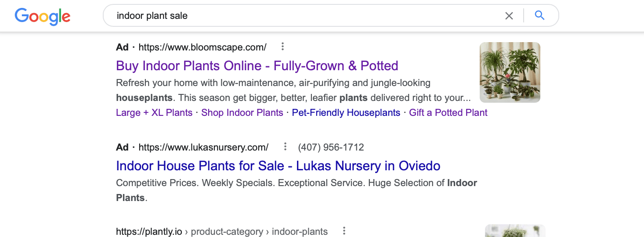Click the bloomscape potted plants thumbnail image
Image resolution: width=644 pixels, height=237 pixels.
point(510,72)
